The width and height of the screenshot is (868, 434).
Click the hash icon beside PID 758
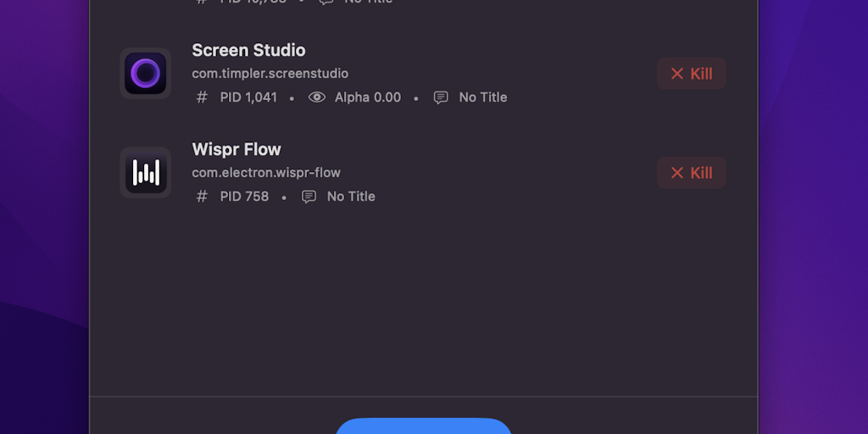coord(202,197)
